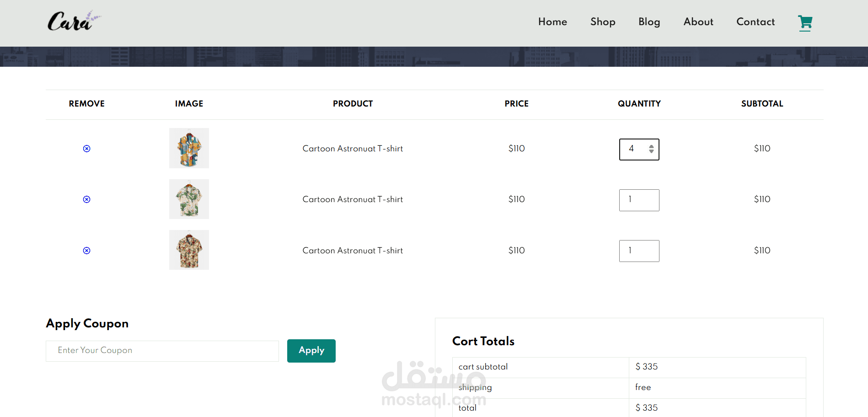The height and width of the screenshot is (417, 868).
Task: Increase quantity using the stepper up arrow
Action: [x=651, y=146]
